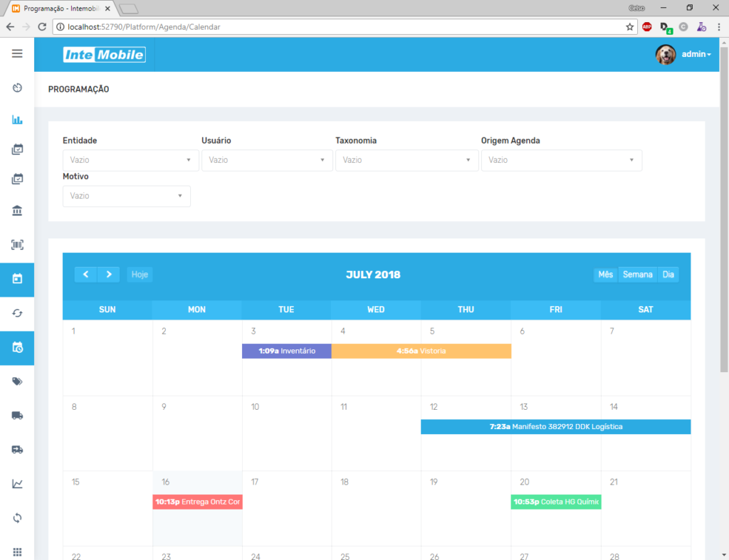Switch calendar to Mês view
Viewport: 729px width, 560px height.
pyautogui.click(x=605, y=275)
